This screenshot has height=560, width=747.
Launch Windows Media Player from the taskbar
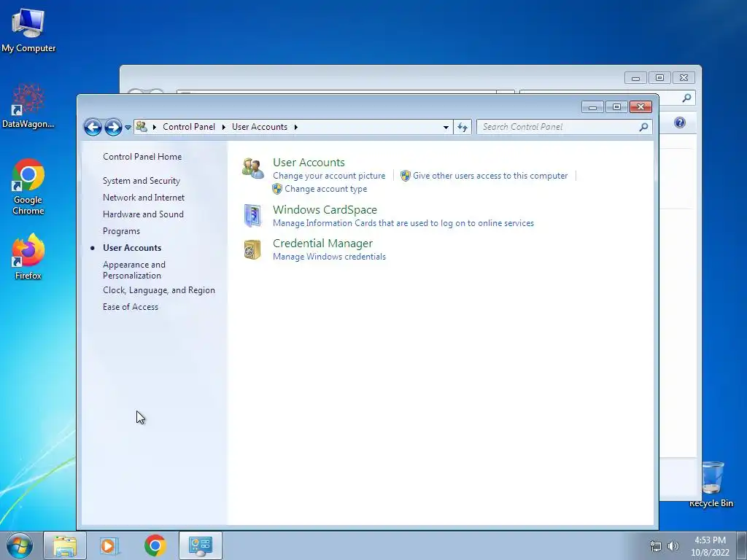pos(109,545)
